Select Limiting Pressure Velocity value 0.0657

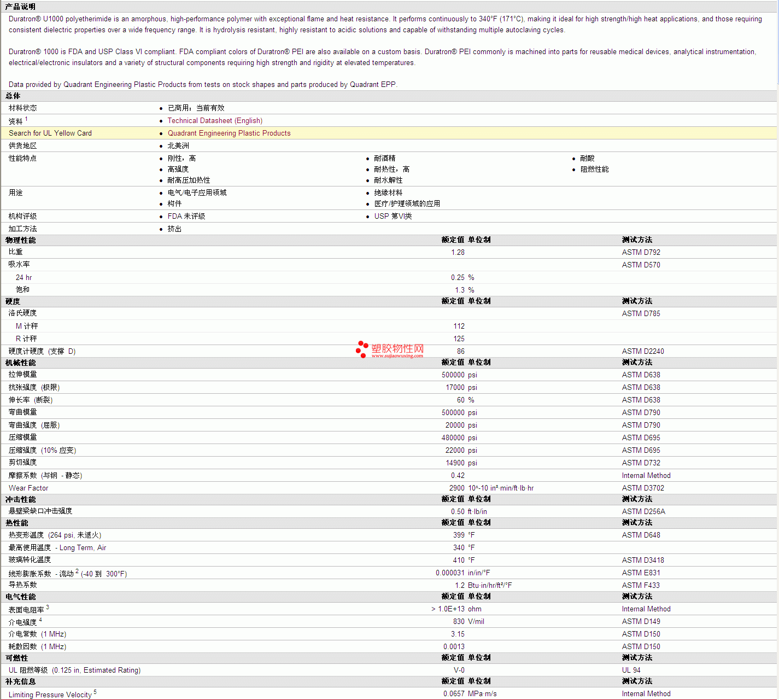point(454,694)
